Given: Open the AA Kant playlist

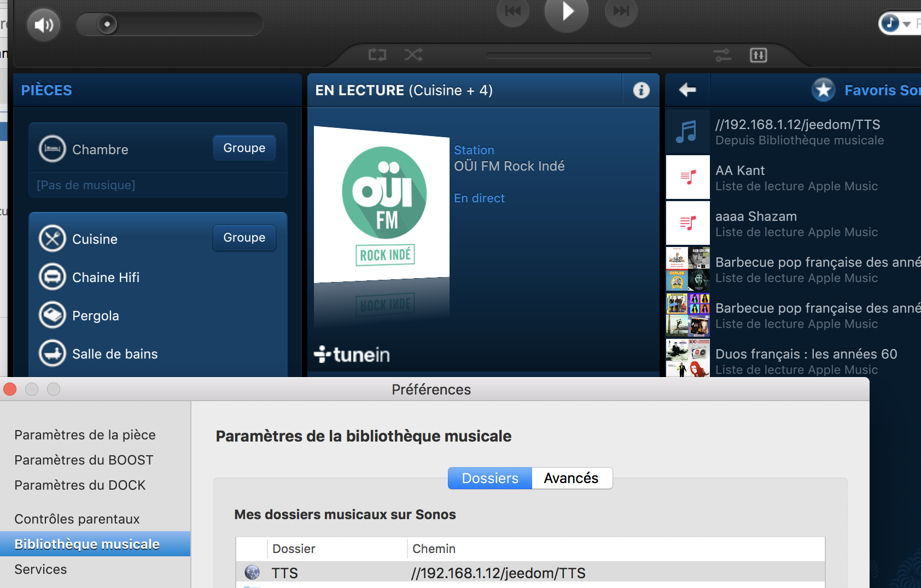Looking at the screenshot, I should tap(794, 178).
